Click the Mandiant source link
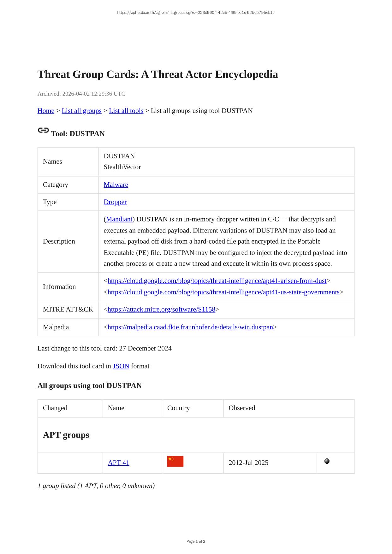Screen dimensions: 392x554 pyautogui.click(x=119, y=219)
